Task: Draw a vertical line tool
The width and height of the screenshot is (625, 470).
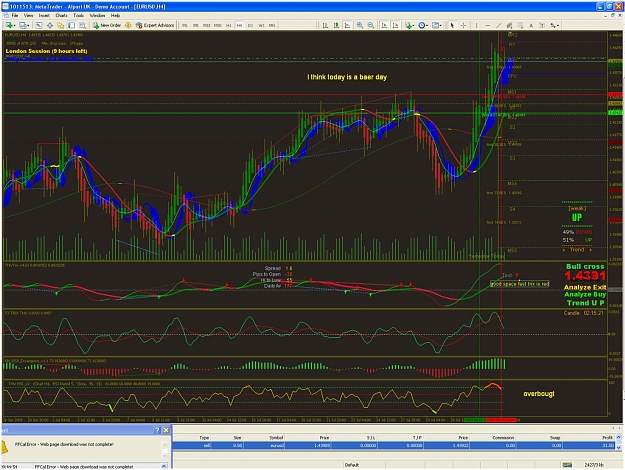Action: click(476, 25)
